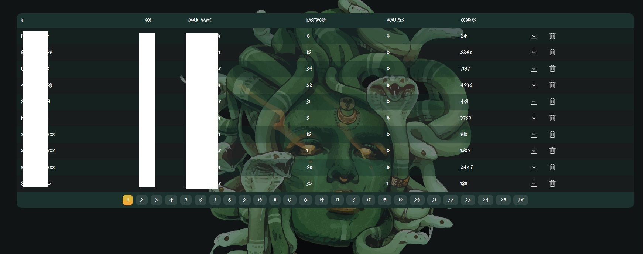
Task: Click the Password column header
Action: (316, 20)
